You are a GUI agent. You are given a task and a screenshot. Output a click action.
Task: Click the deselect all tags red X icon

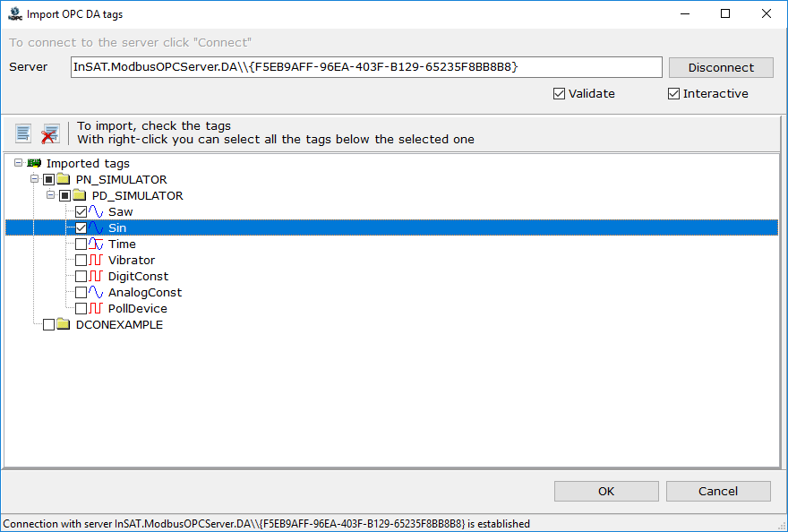click(50, 133)
